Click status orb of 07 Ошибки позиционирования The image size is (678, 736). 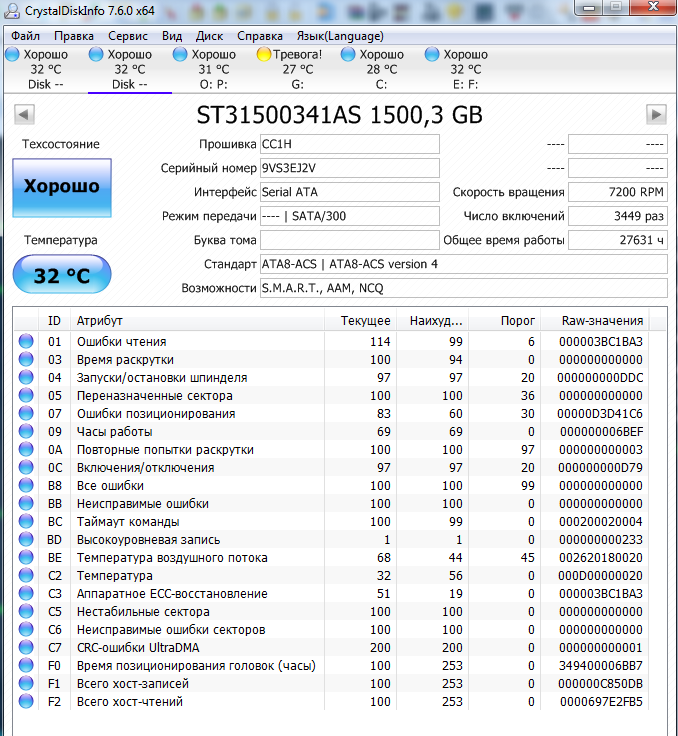(x=26, y=413)
